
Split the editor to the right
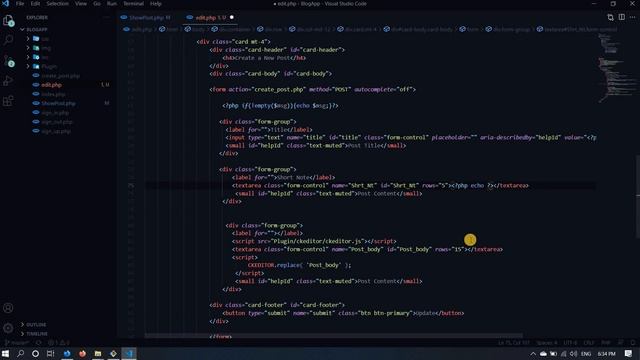click(x=621, y=17)
